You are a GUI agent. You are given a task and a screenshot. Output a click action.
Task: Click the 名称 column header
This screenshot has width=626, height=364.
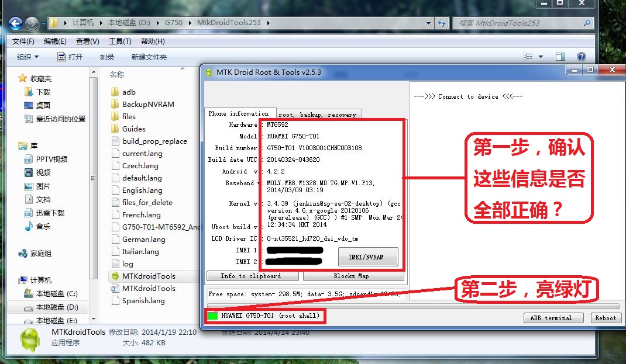pyautogui.click(x=117, y=75)
